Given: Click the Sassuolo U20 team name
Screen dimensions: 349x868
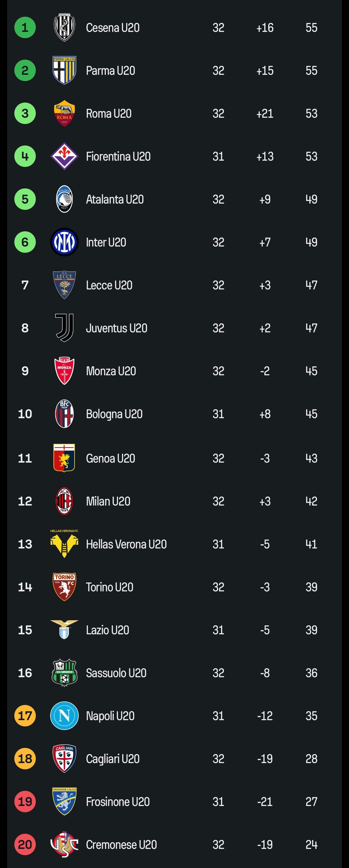Looking at the screenshot, I should [116, 673].
